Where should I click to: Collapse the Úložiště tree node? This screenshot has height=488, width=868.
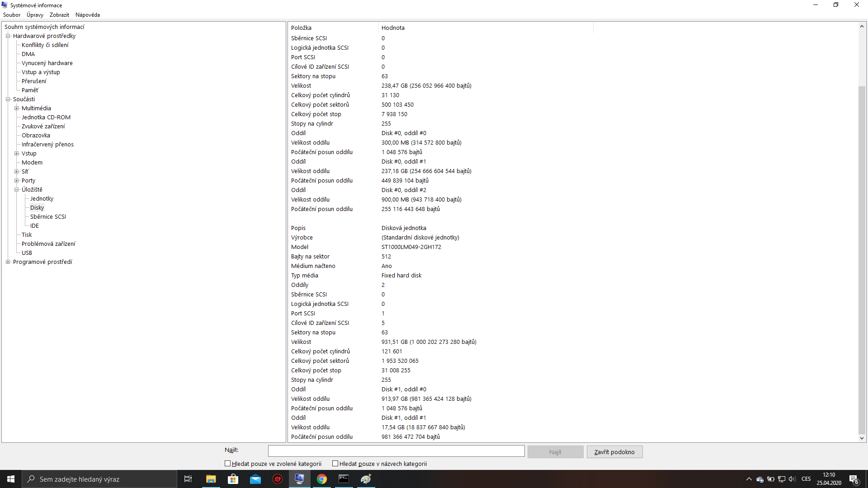(x=16, y=190)
